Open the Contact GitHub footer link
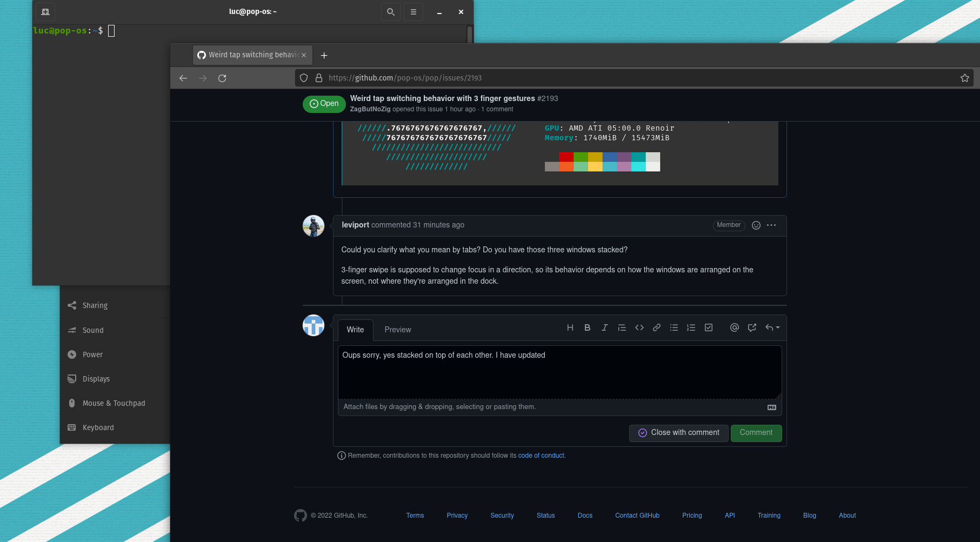The height and width of the screenshot is (542, 980). click(637, 516)
